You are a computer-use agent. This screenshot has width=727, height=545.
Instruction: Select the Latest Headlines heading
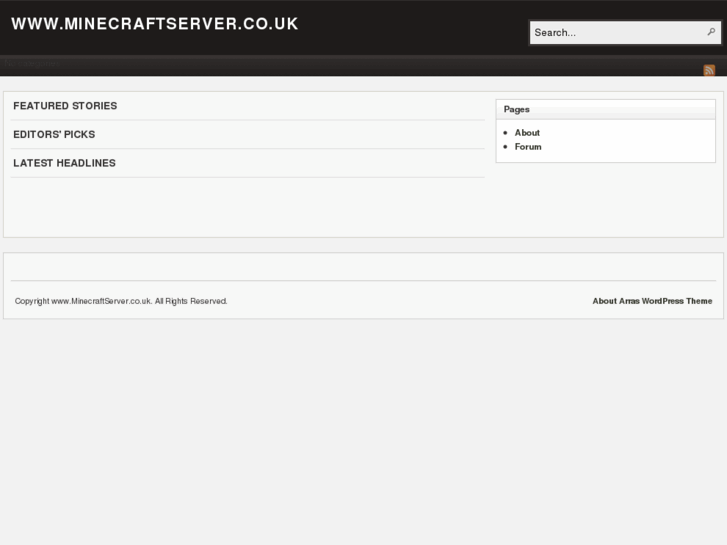coord(64,163)
